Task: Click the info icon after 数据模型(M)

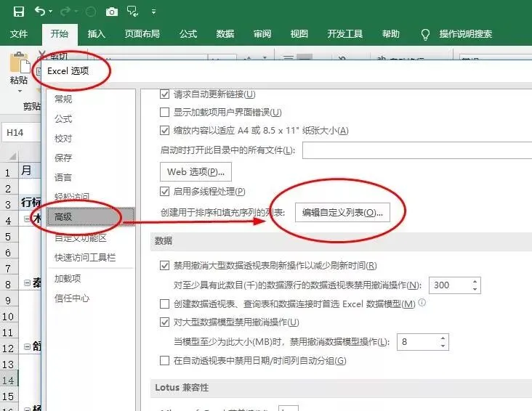Action: click(422, 302)
